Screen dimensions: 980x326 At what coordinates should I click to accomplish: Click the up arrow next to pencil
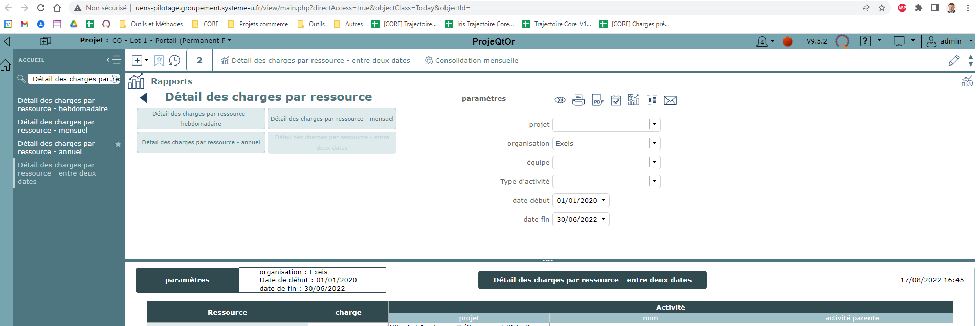(x=971, y=57)
